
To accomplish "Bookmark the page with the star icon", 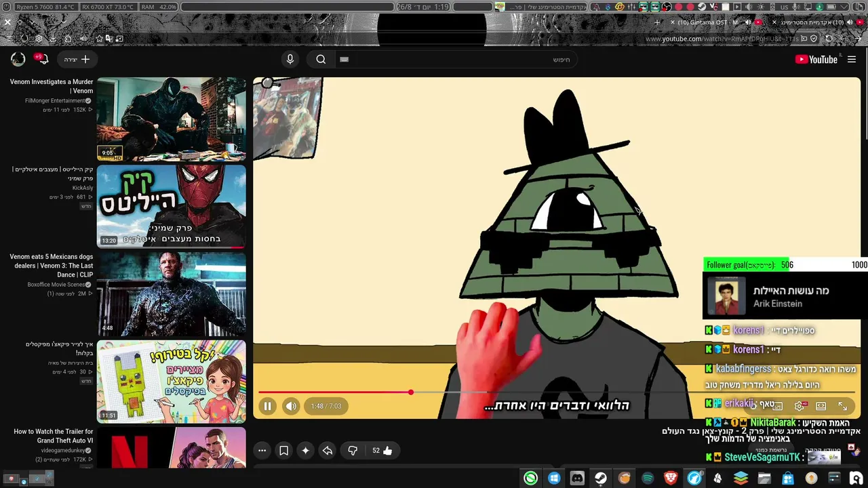I will (x=100, y=39).
